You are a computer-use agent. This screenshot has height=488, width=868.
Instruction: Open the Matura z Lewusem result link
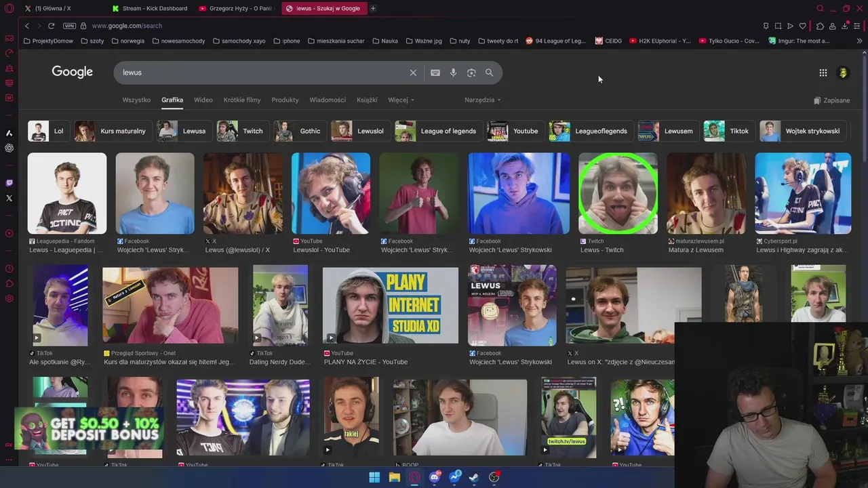(x=696, y=249)
